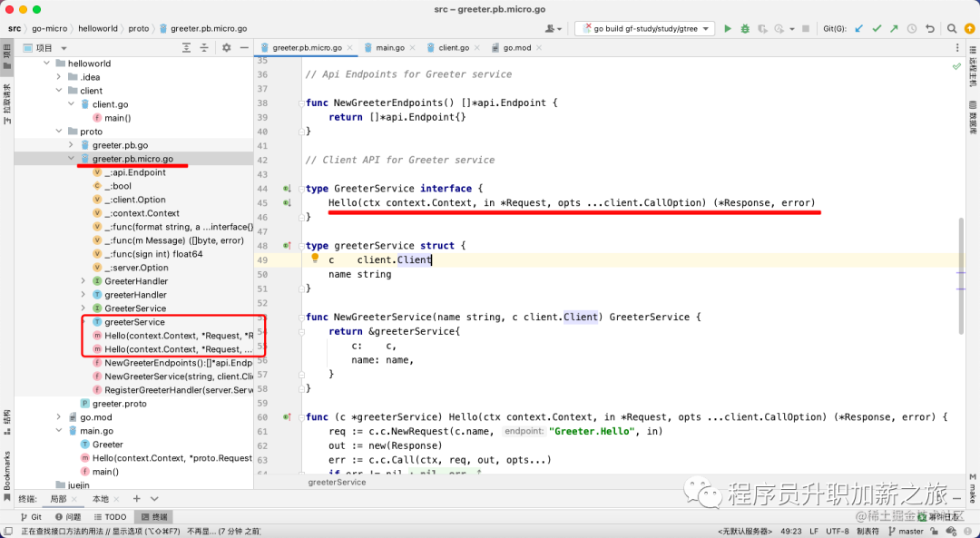
Task: Open the TODO tool window
Action: (110, 517)
